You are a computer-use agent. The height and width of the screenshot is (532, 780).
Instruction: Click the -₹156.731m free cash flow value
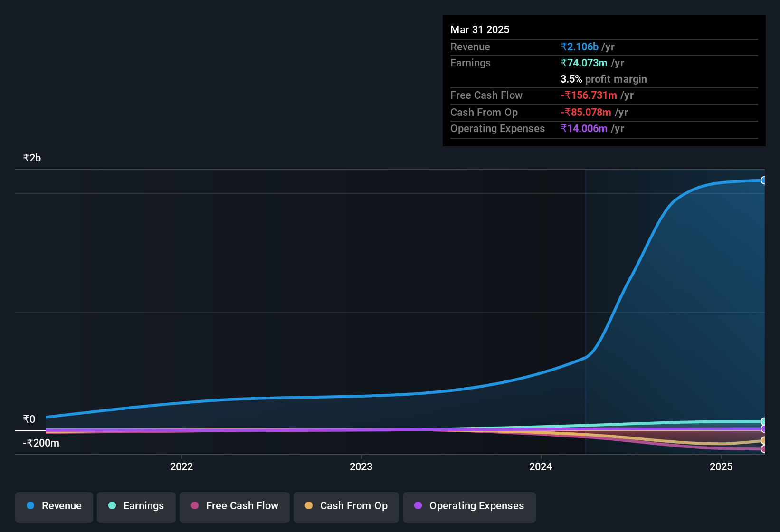pyautogui.click(x=589, y=95)
